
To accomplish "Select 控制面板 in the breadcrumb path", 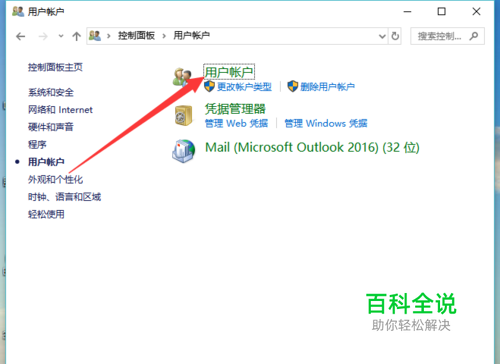I will [x=136, y=35].
